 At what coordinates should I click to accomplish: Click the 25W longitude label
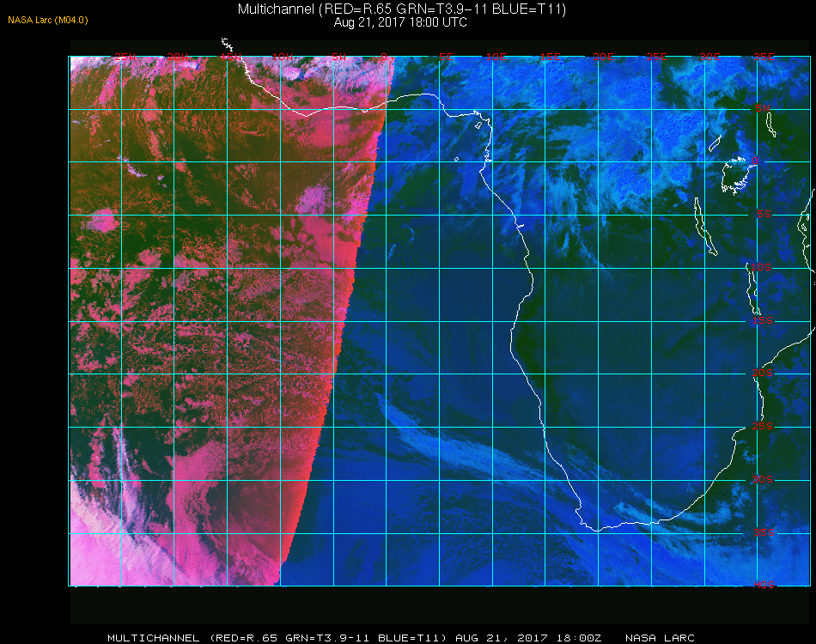pos(125,57)
